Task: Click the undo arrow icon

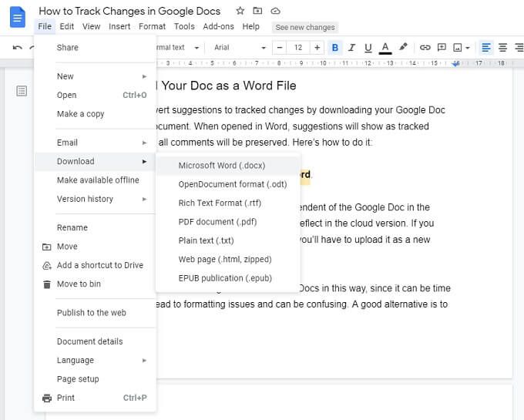Action: pyautogui.click(x=18, y=48)
